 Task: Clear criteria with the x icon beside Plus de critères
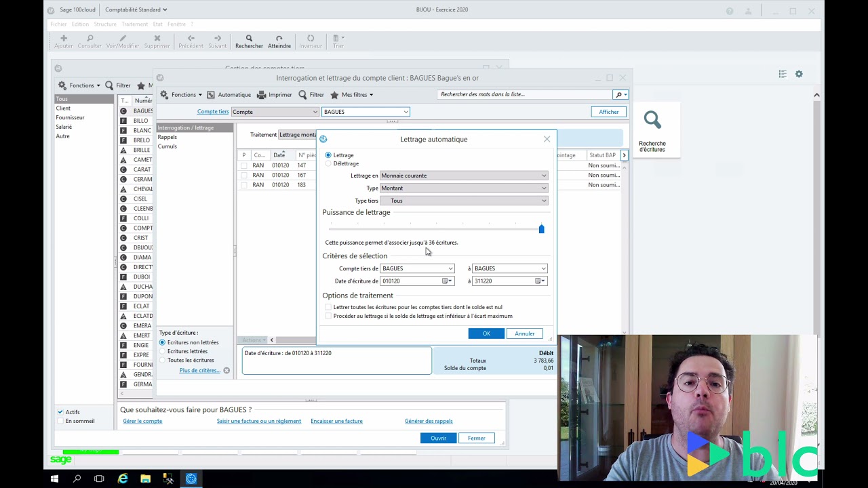[x=226, y=370]
